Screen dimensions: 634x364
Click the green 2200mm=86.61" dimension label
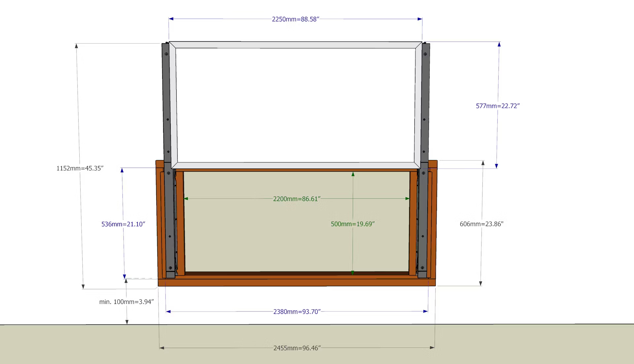[x=297, y=199]
